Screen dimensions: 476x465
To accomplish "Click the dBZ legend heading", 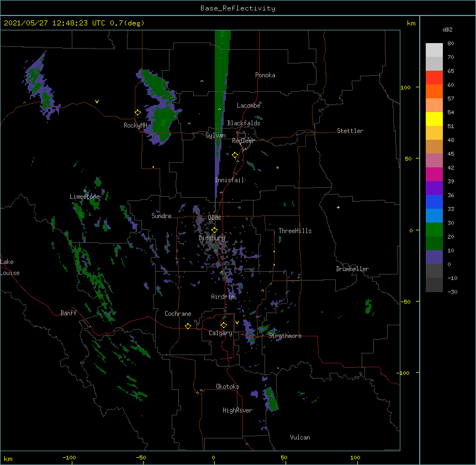I will coord(447,30).
